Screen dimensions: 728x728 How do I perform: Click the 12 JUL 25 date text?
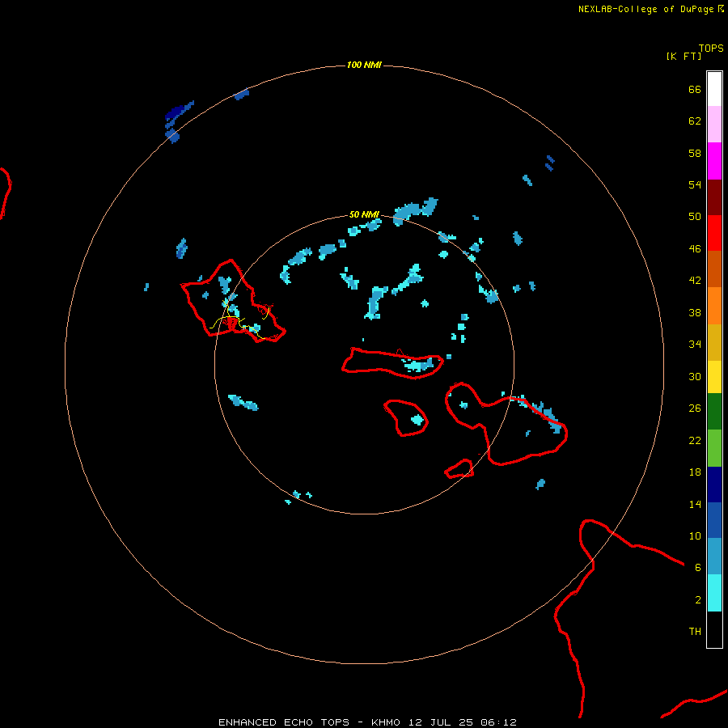(x=441, y=722)
